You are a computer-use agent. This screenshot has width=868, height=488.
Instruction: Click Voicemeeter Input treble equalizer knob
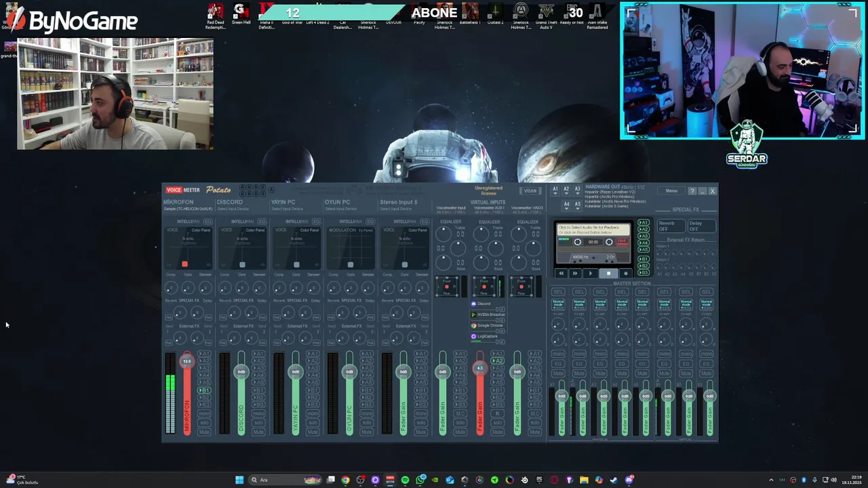pyautogui.click(x=442, y=234)
